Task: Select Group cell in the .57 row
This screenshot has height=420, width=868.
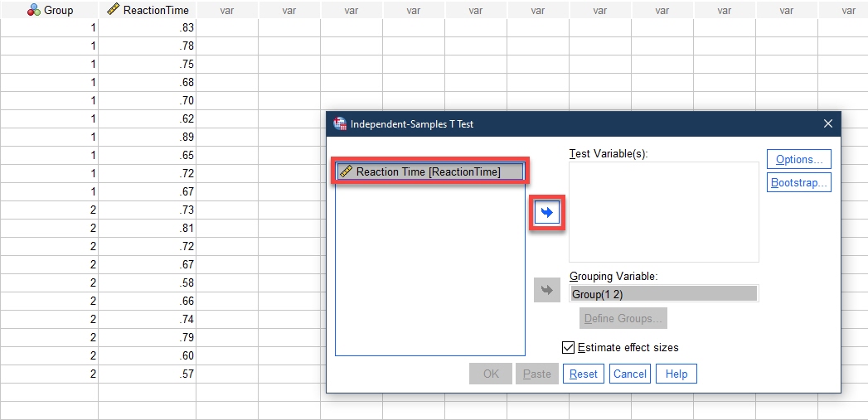Action: (x=49, y=374)
